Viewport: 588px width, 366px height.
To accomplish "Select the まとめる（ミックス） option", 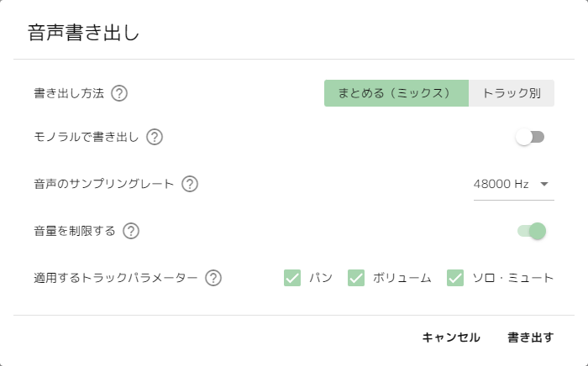I will tap(396, 93).
